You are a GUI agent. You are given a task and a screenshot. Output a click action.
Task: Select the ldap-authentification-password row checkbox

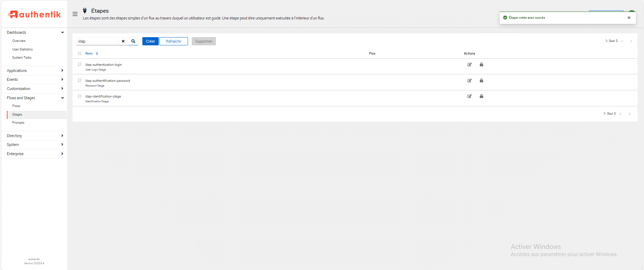pos(79,80)
